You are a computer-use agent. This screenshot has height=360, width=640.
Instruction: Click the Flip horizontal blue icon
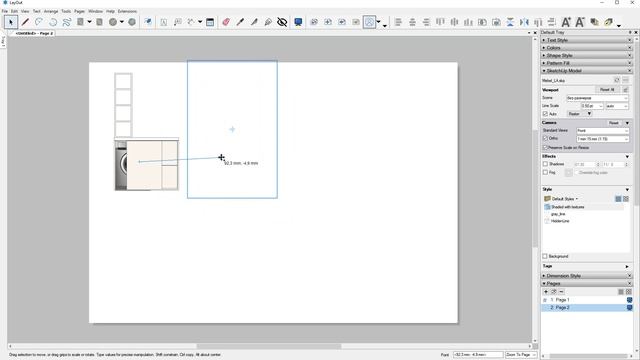[x=524, y=22]
